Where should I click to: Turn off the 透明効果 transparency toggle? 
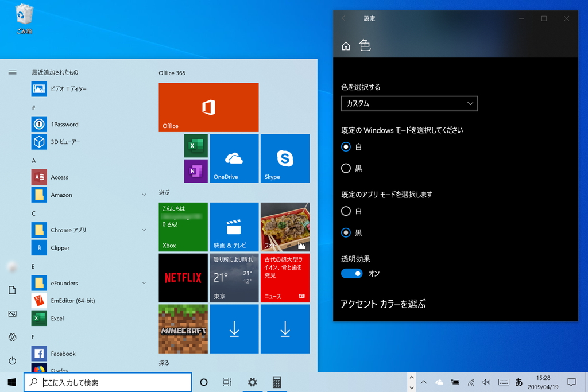tap(351, 274)
